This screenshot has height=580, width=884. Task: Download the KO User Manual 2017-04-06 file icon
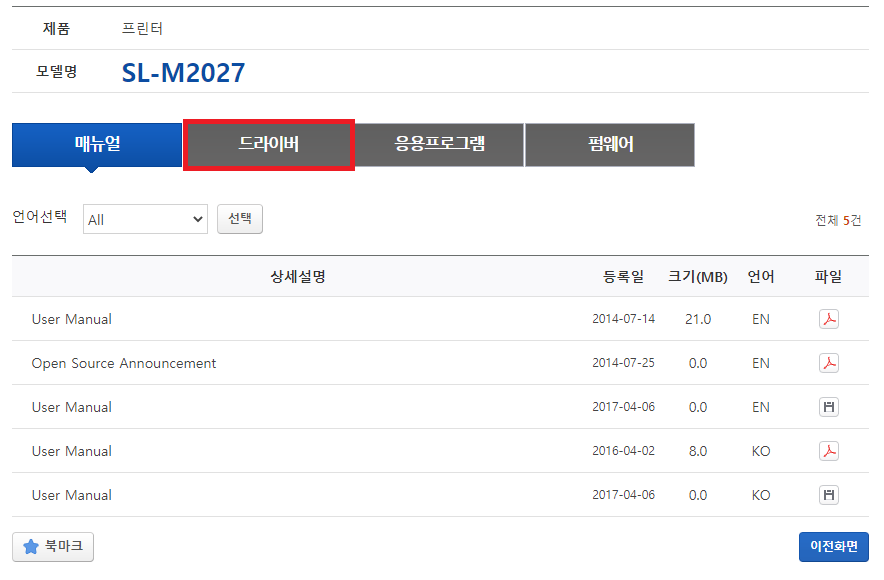tap(828, 495)
